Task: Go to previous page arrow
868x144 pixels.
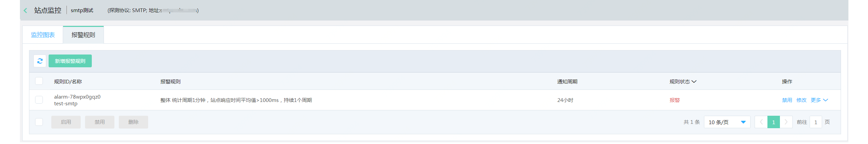Action: [x=761, y=122]
